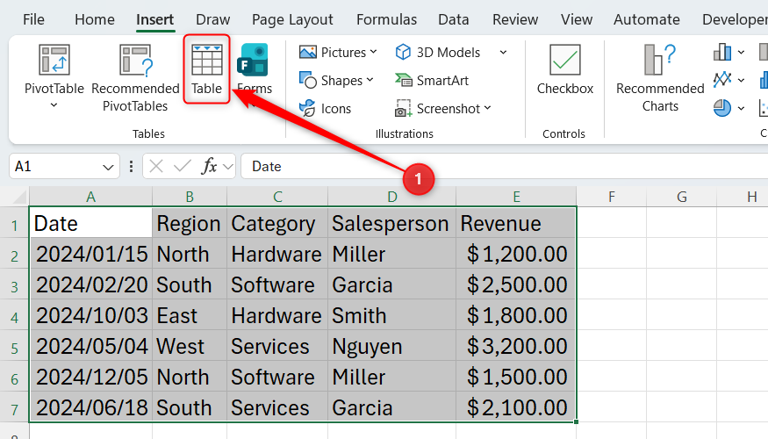
Task: Click the Insert Function fx icon
Action: (209, 167)
